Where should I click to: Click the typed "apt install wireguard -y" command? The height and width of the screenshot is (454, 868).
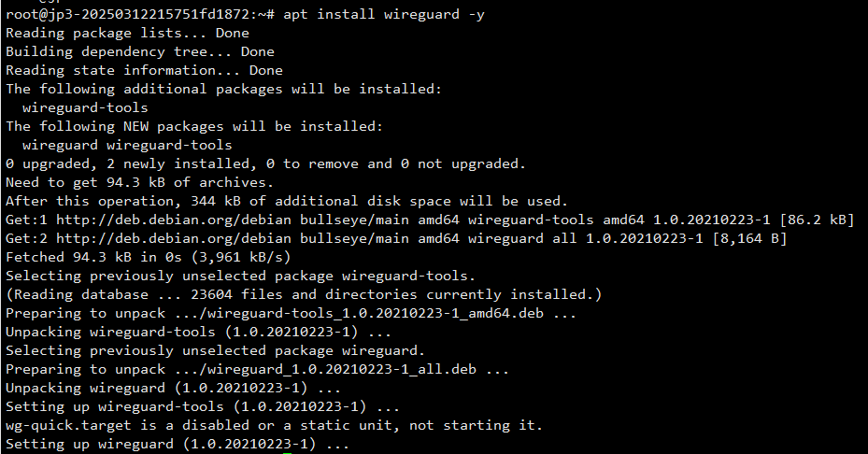382,14
